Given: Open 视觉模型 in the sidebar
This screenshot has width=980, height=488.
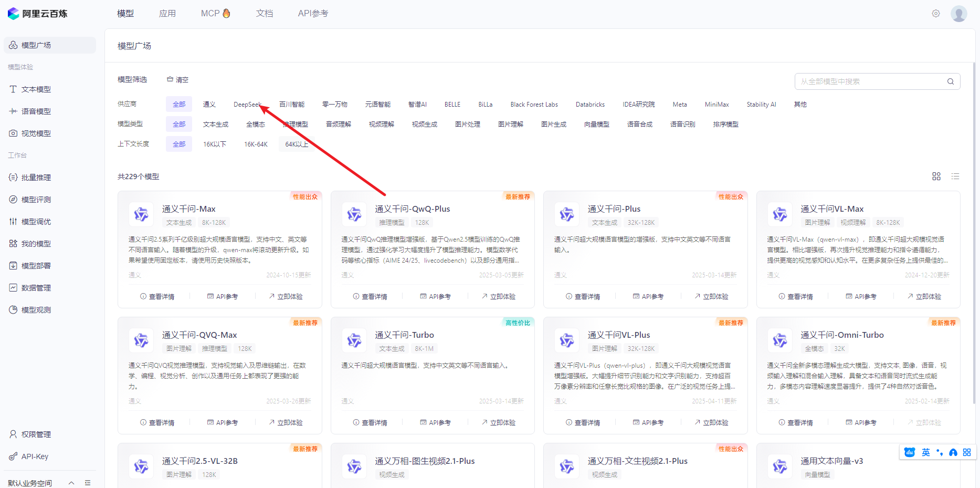Looking at the screenshot, I should (36, 133).
